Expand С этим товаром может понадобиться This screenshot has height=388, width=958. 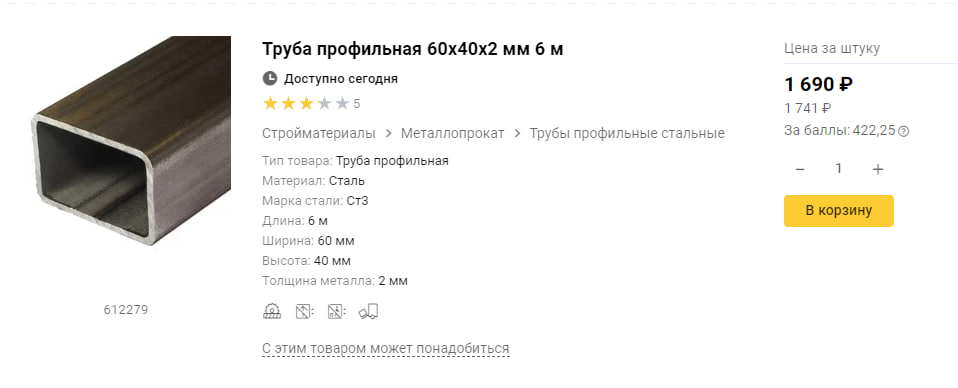[x=386, y=348]
